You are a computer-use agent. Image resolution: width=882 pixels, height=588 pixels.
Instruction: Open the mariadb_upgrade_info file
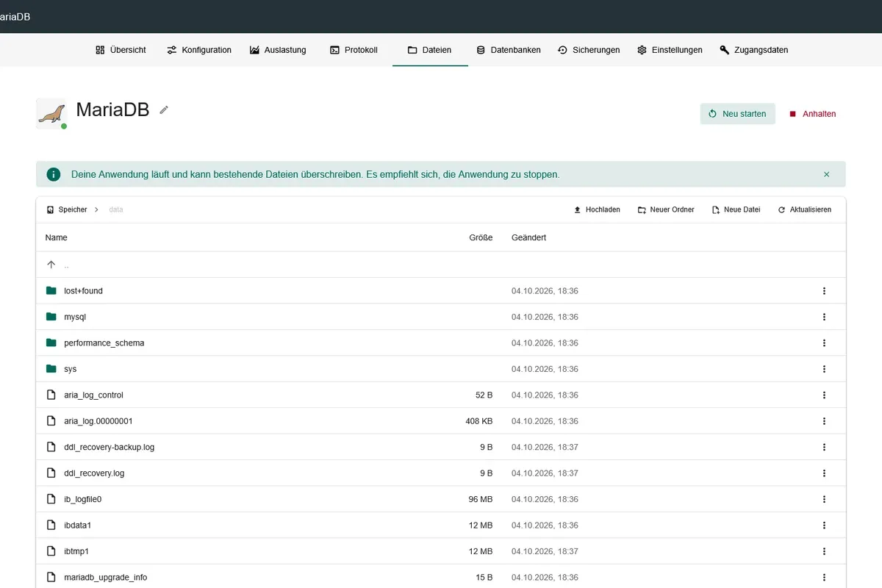[x=105, y=578]
